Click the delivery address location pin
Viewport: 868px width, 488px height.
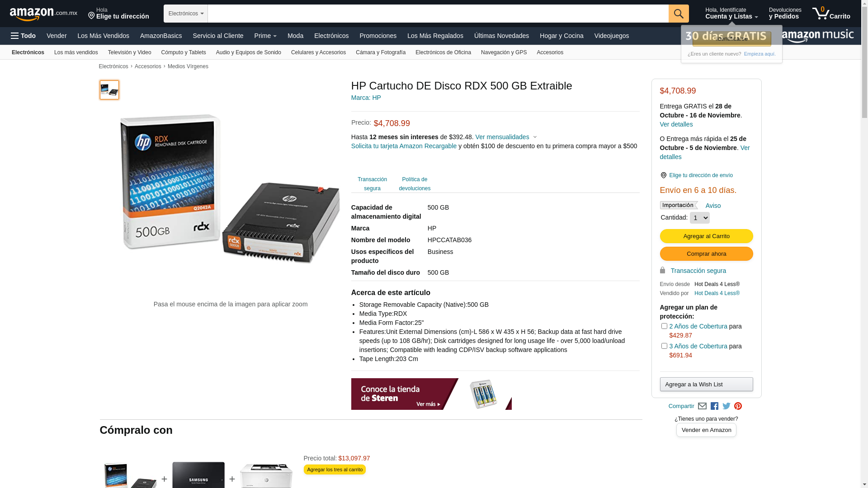click(663, 175)
